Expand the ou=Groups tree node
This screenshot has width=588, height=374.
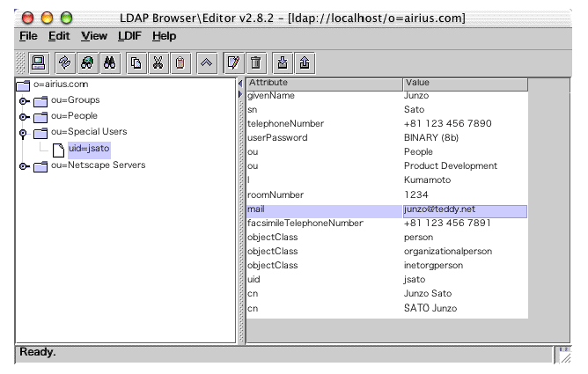click(24, 101)
